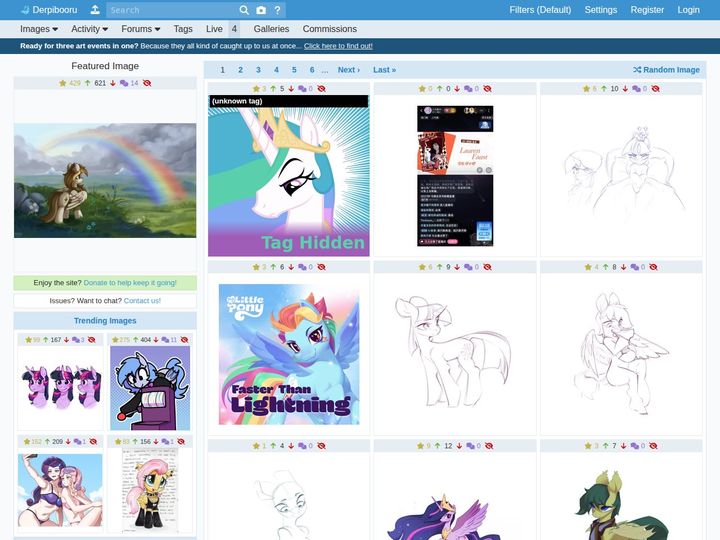
Task: Hide the Faster Than Lightning image
Action: 321,267
